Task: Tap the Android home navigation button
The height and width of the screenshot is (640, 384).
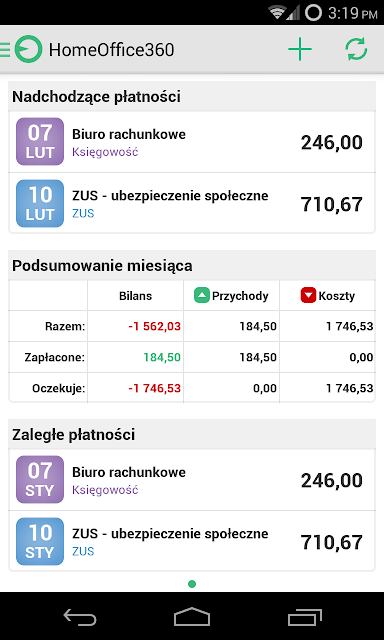Action: point(192,616)
